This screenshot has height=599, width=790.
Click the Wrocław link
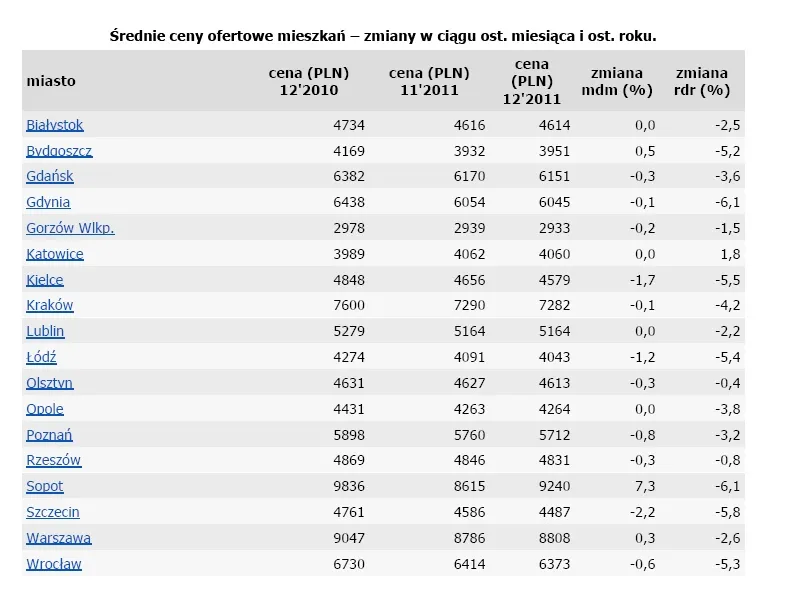tap(54, 564)
